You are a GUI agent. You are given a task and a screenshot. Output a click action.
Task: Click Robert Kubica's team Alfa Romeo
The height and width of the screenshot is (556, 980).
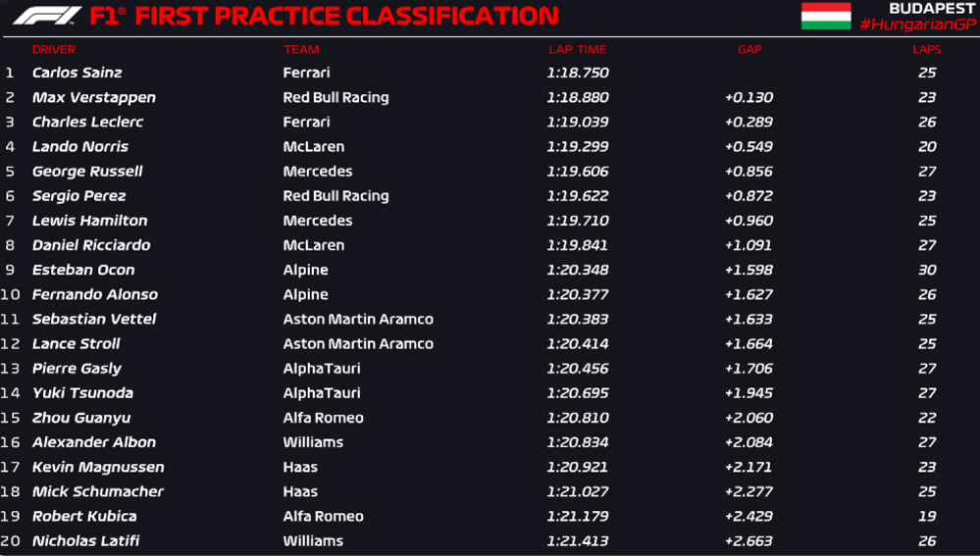point(323,517)
